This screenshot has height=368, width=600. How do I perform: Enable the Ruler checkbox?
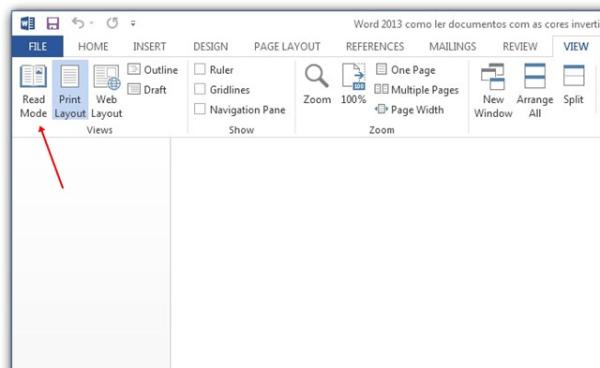[x=200, y=69]
